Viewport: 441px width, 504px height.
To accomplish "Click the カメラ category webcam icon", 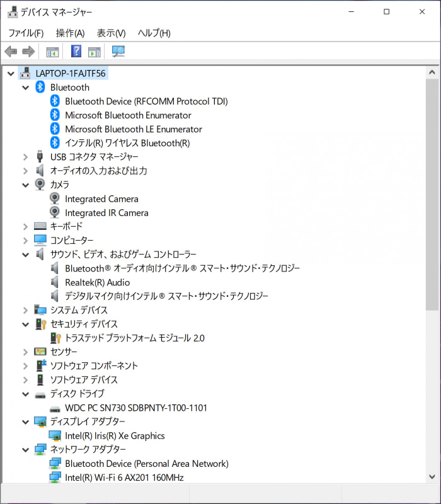I will click(x=40, y=184).
